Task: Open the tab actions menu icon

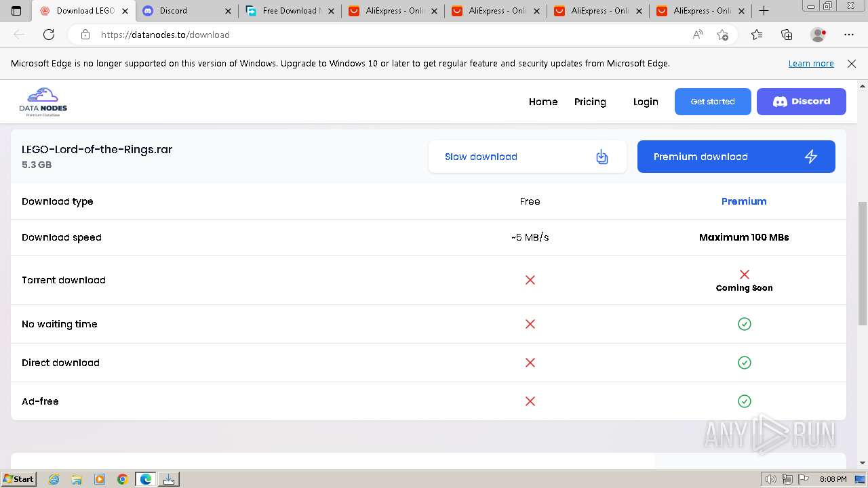Action: pyautogui.click(x=16, y=11)
